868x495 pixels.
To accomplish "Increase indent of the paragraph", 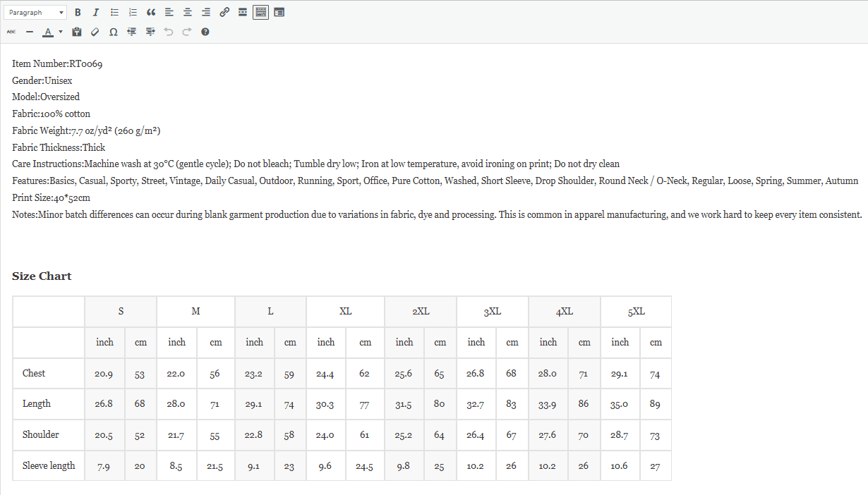I will click(x=150, y=32).
